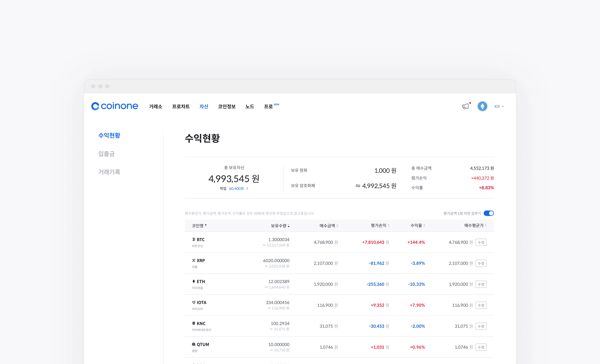Expand the 락업 chevron arrow

click(x=247, y=188)
